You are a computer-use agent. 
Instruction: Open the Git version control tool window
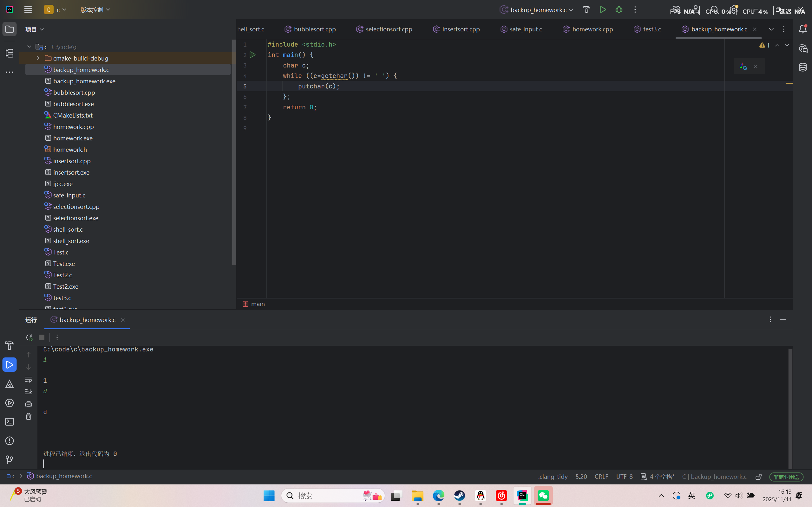click(x=10, y=459)
